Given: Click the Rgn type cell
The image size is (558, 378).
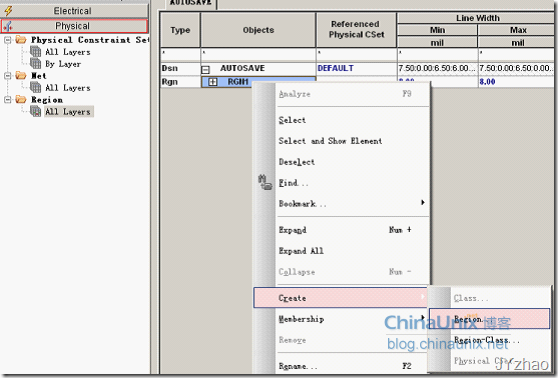Looking at the screenshot, I should [x=180, y=82].
